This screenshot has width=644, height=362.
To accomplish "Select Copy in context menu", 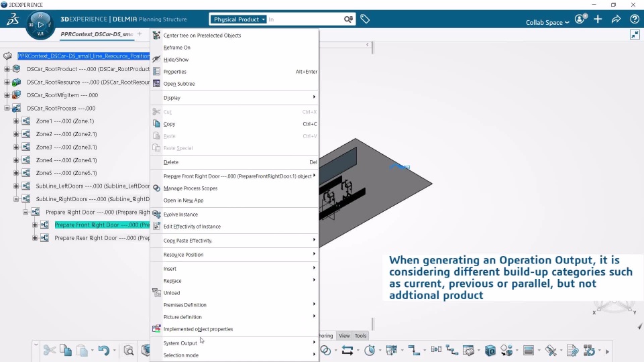I will point(234,124).
